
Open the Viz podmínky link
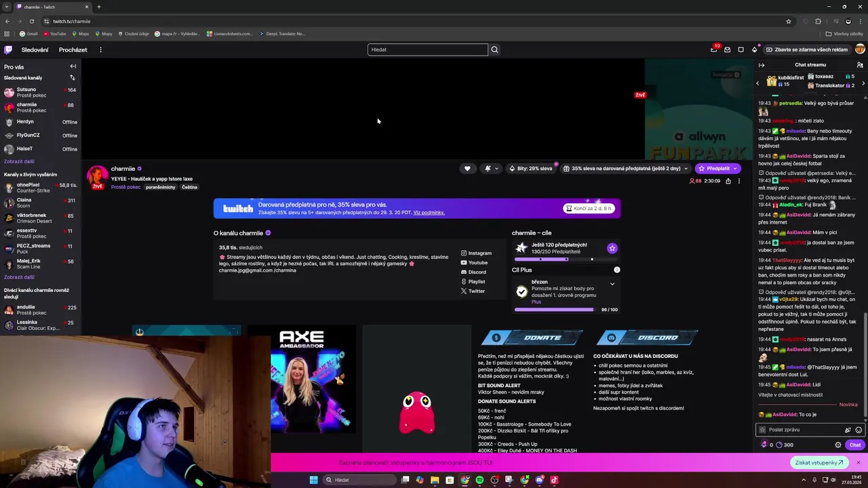(x=429, y=212)
